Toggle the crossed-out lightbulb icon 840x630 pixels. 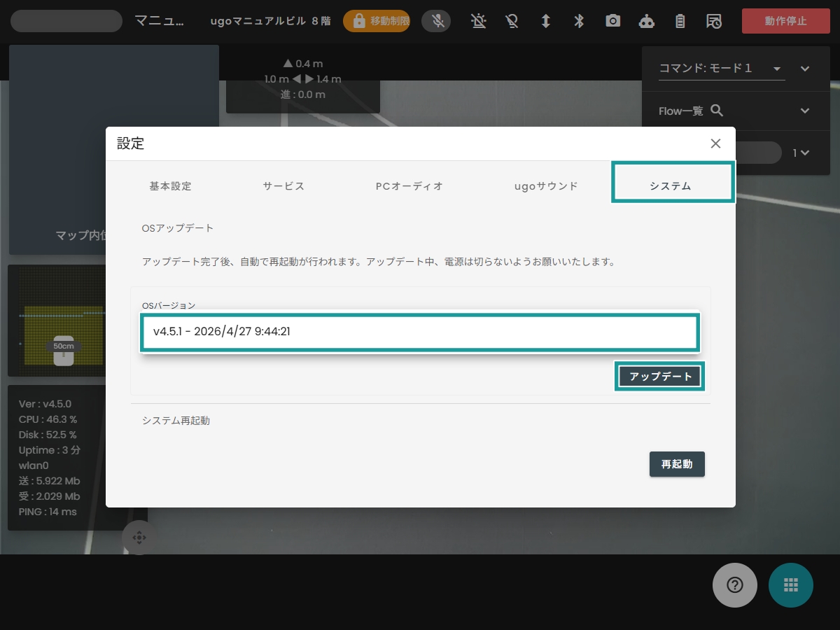pos(512,21)
